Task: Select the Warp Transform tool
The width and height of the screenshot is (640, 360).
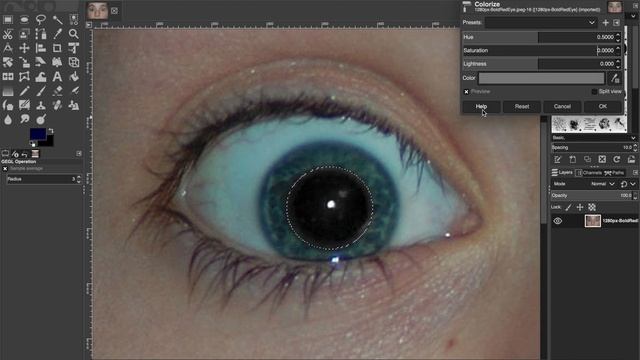Action: pyautogui.click(x=41, y=77)
